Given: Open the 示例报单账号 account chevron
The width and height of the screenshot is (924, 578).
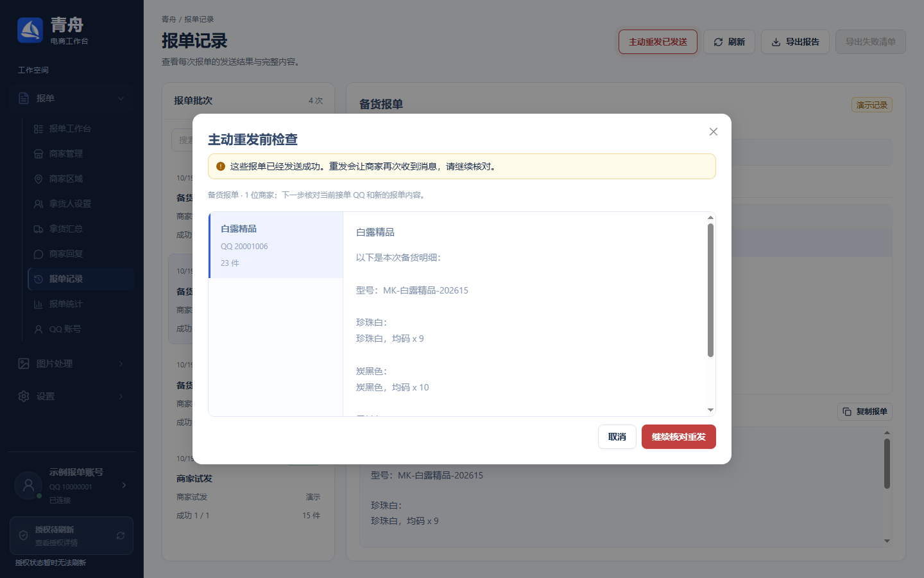Looking at the screenshot, I should (x=124, y=486).
